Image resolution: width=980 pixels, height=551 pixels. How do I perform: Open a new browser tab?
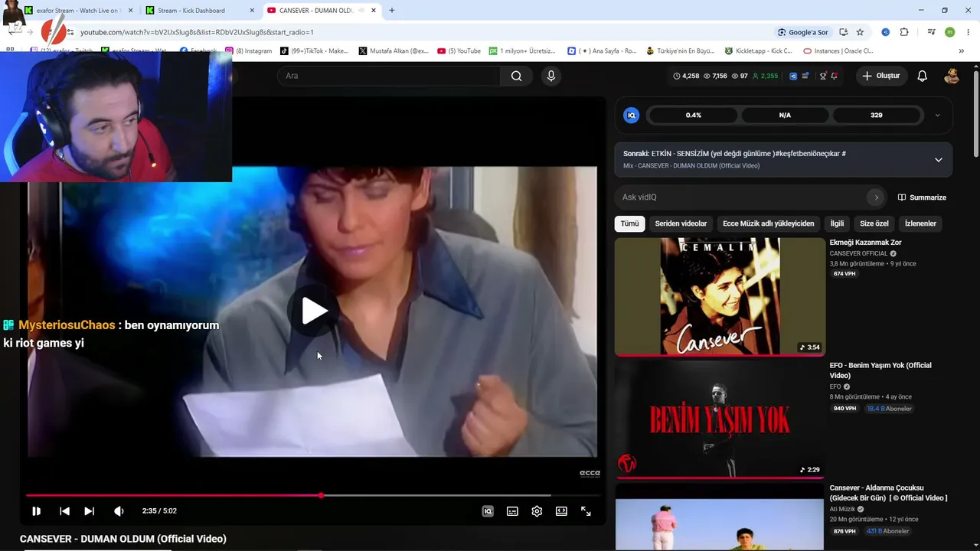point(392,11)
